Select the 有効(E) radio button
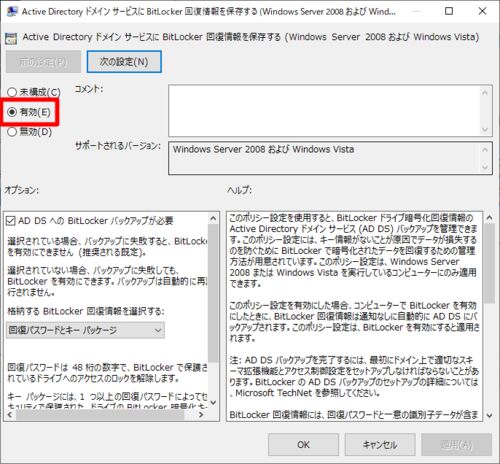The height and width of the screenshot is (464, 500). [x=12, y=112]
